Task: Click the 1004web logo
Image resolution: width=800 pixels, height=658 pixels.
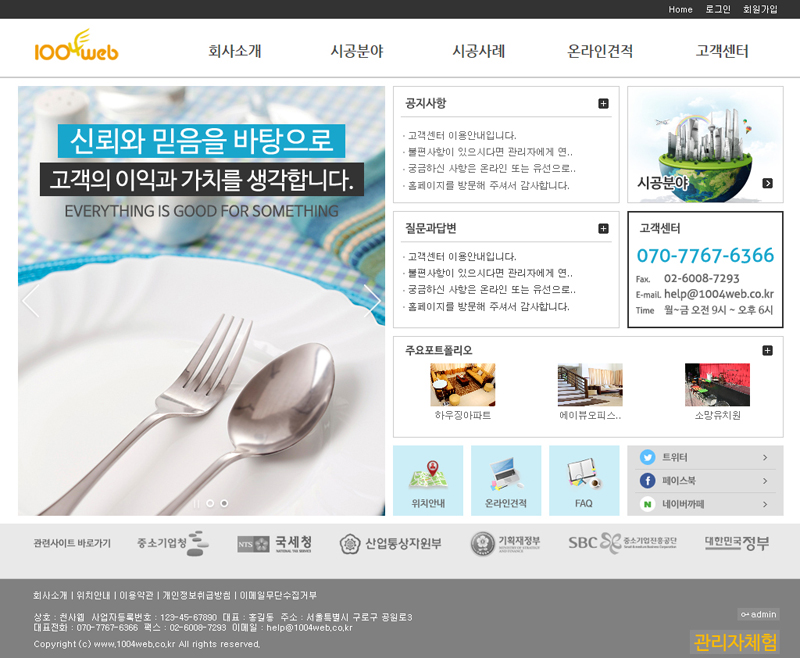Action: [x=76, y=47]
